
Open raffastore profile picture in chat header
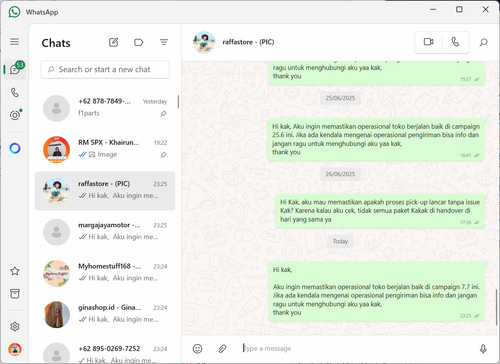(x=204, y=42)
